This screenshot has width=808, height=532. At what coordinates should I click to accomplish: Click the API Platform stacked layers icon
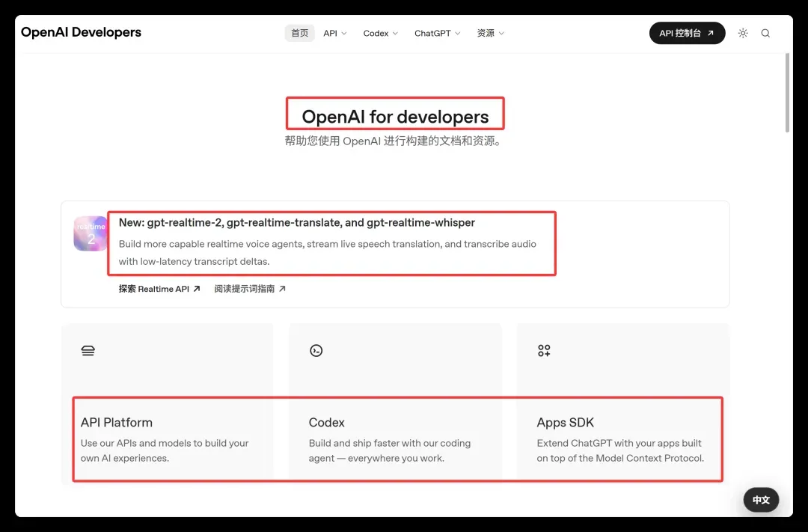click(x=88, y=350)
